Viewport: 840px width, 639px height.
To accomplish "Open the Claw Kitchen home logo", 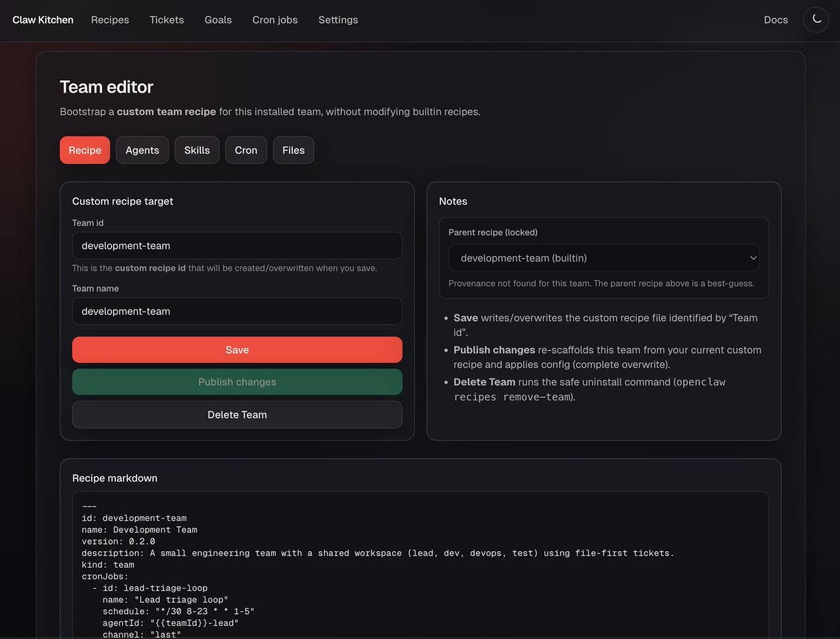I will tap(42, 19).
